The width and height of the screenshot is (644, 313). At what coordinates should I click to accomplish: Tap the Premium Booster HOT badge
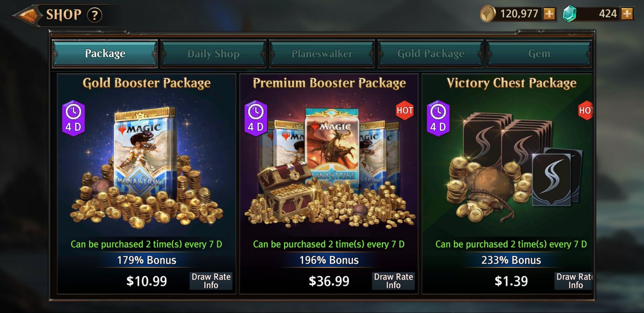(405, 110)
